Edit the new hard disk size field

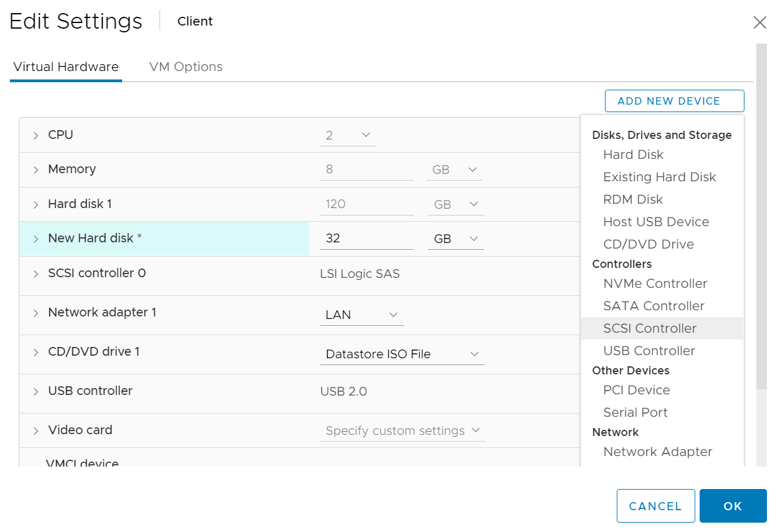click(366, 239)
